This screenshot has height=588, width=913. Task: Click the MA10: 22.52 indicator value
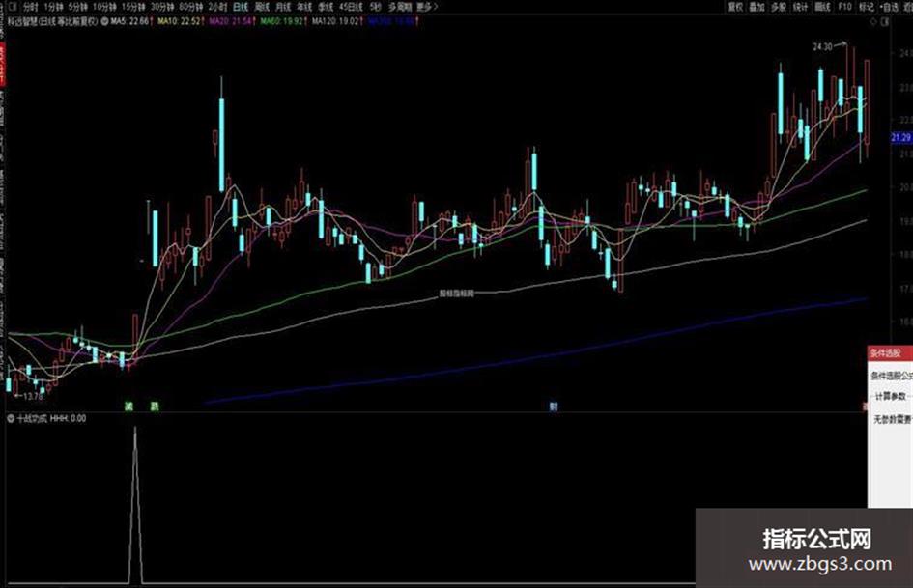181,21
